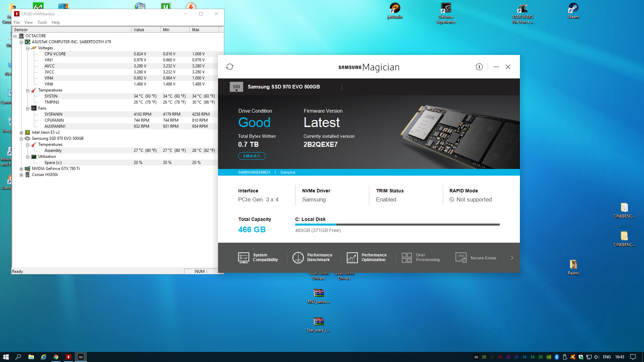Open the View menu in HWMonitor
Viewport: 644px width, 362px height.
click(x=29, y=22)
